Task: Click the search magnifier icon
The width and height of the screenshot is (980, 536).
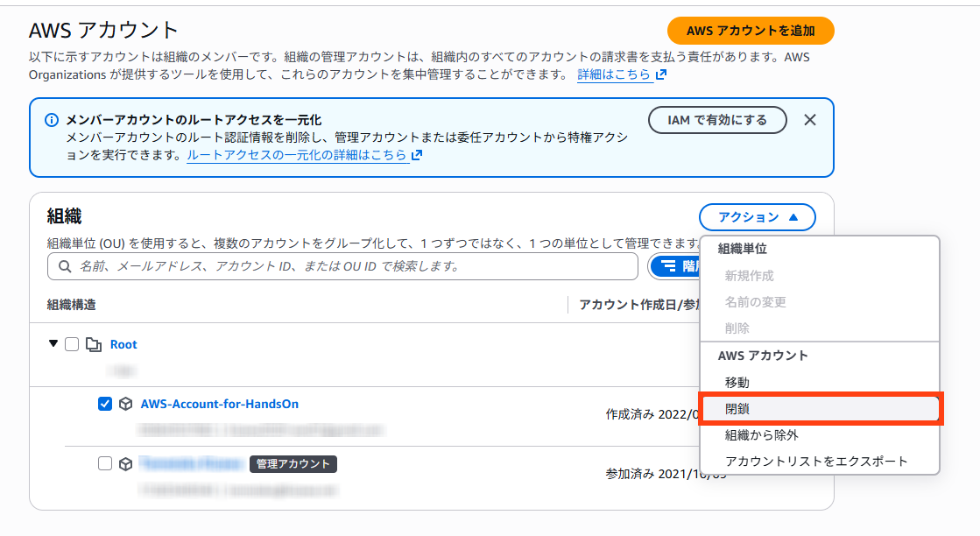Action: 64,266
